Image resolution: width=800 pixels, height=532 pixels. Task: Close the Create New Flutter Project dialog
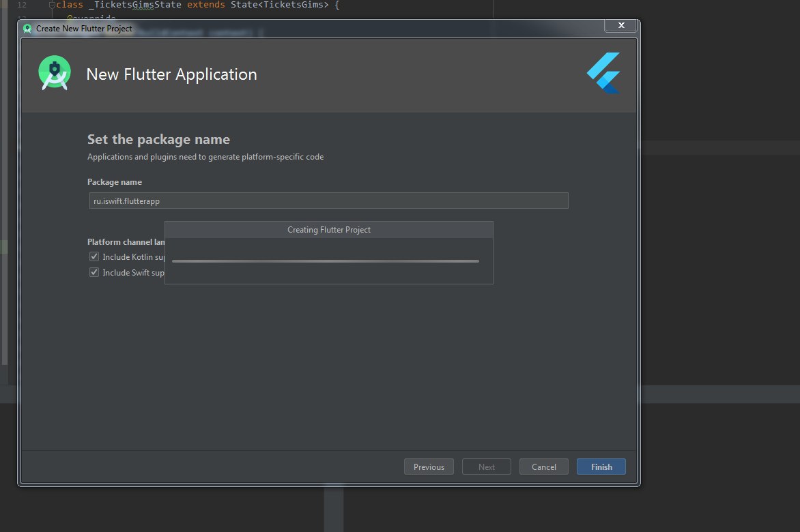tap(621, 25)
